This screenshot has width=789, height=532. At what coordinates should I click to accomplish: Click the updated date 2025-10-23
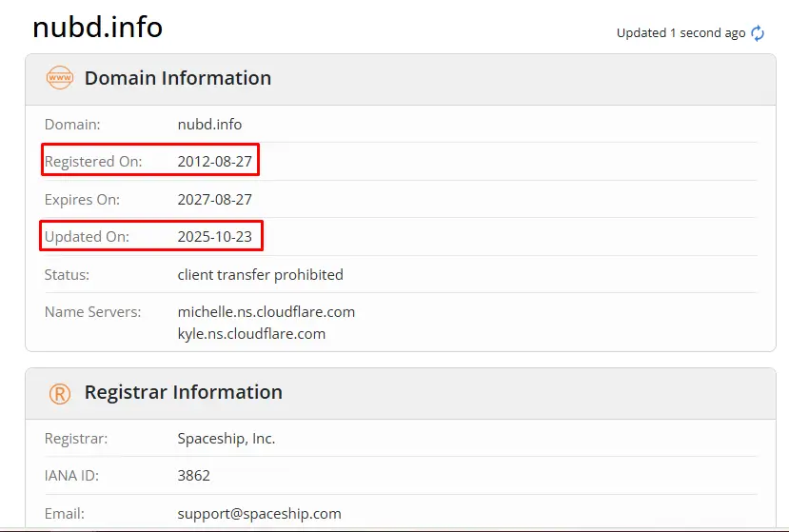(214, 237)
